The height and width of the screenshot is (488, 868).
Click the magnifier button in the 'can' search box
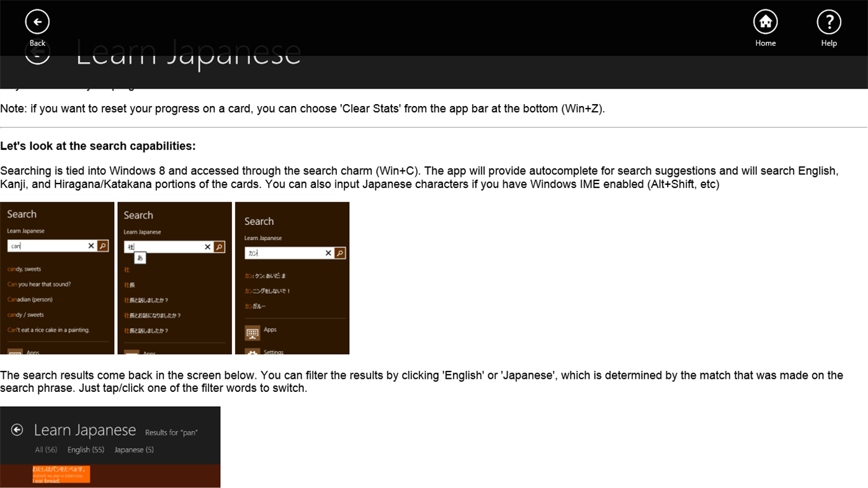(x=102, y=246)
